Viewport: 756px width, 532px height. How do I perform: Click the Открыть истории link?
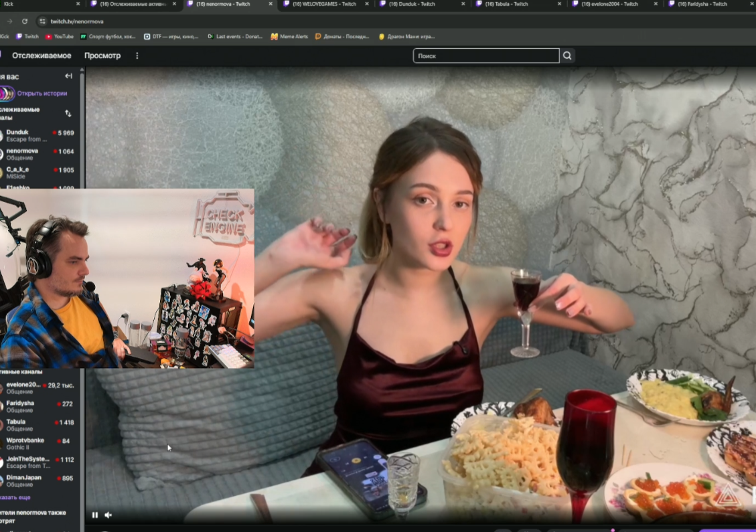pos(42,94)
